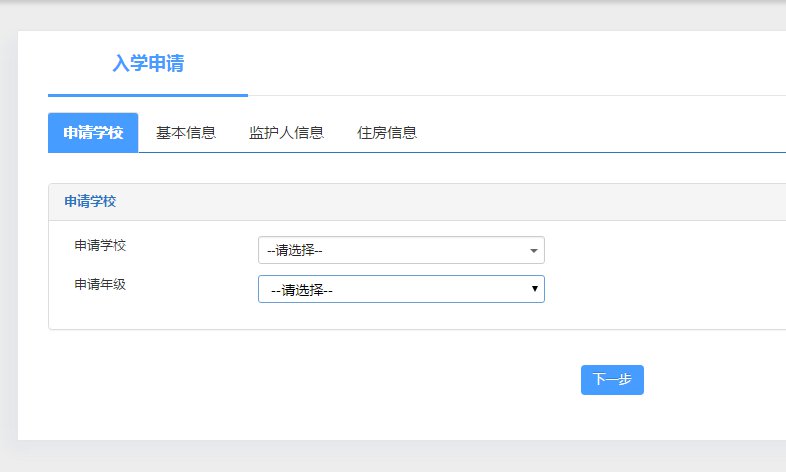Open the 申请年级 select box
Image resolution: width=786 pixels, height=472 pixels.
tap(400, 289)
